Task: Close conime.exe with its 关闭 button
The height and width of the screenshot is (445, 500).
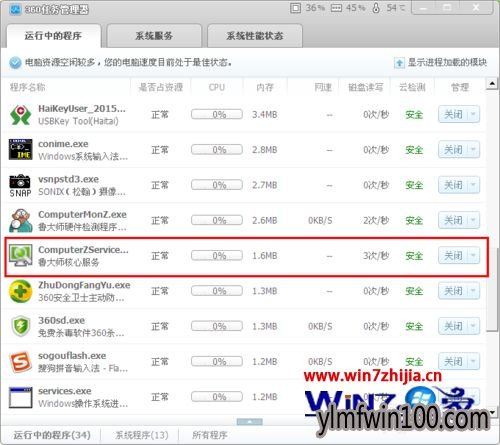Action: 453,150
